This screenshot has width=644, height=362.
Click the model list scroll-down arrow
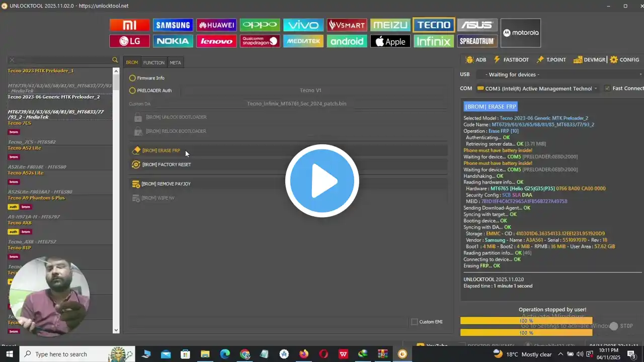click(116, 330)
